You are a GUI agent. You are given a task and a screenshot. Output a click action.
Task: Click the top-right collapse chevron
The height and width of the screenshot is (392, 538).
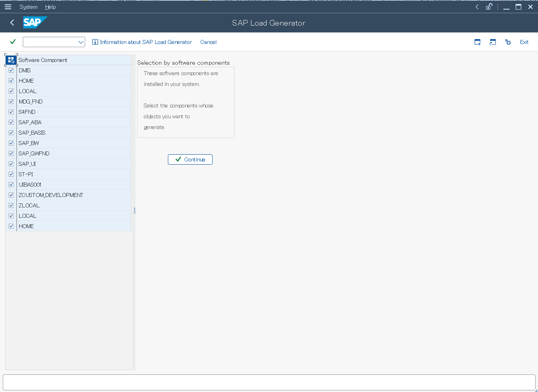click(477, 7)
